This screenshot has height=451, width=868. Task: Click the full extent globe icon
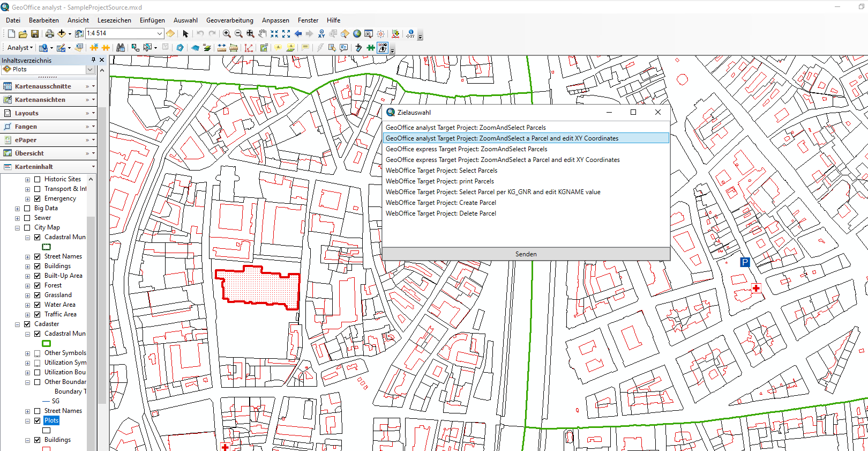(x=357, y=34)
